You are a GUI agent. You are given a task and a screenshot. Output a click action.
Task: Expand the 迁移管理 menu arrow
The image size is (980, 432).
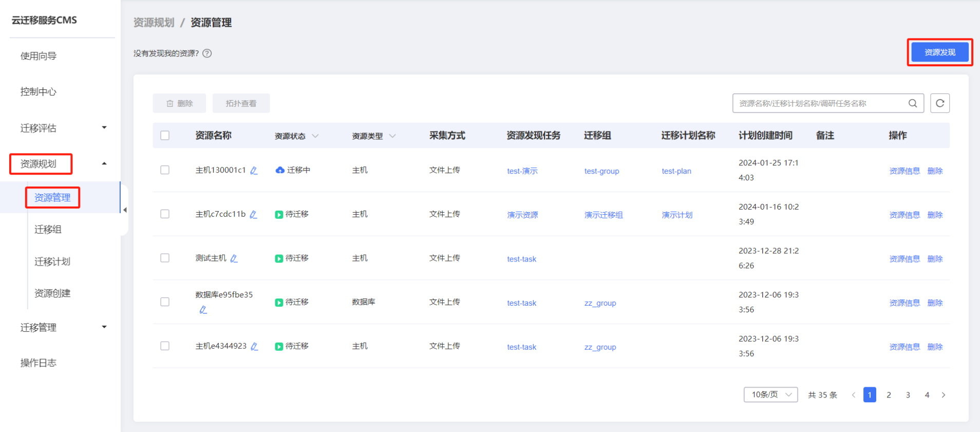(x=104, y=327)
